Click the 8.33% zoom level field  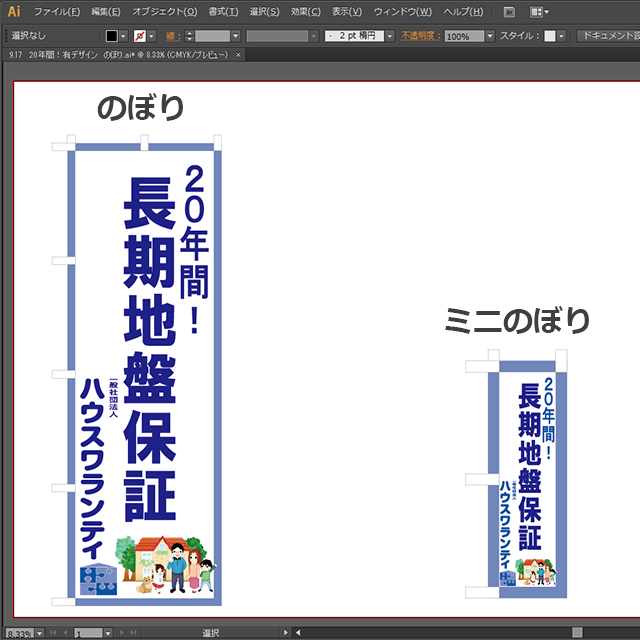(20, 633)
